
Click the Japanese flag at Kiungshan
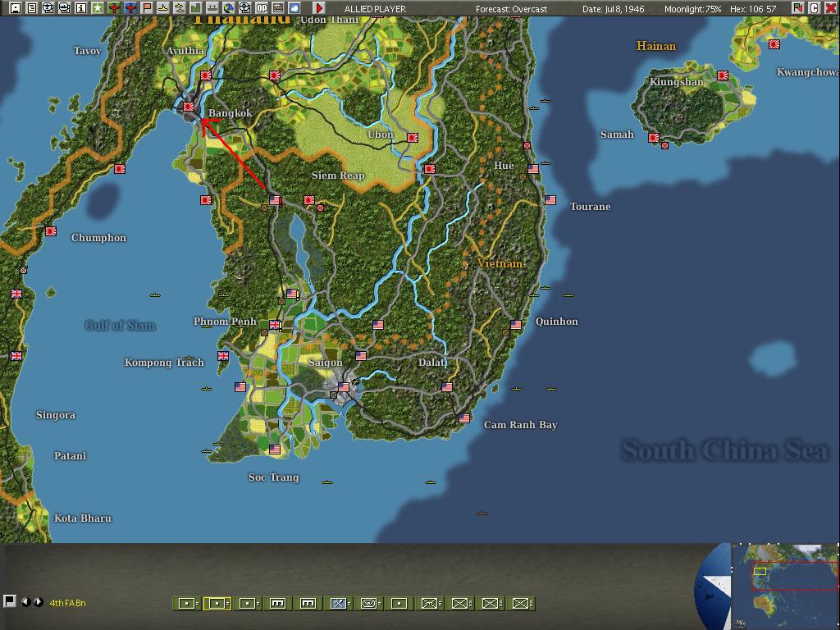coord(723,75)
